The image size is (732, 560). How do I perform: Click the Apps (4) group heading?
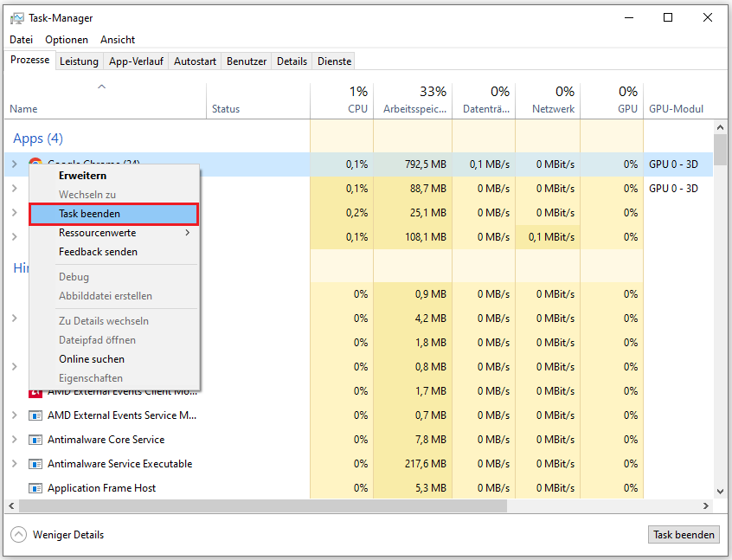coord(38,138)
